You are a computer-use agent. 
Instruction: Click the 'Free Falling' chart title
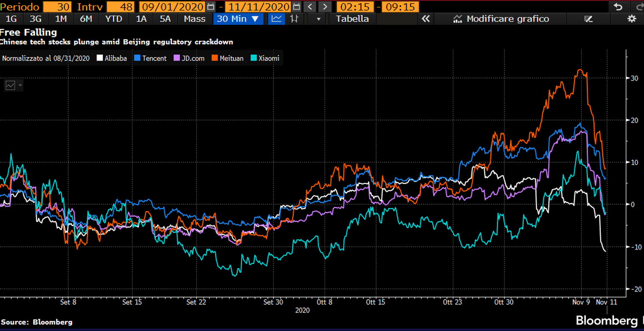[28, 33]
